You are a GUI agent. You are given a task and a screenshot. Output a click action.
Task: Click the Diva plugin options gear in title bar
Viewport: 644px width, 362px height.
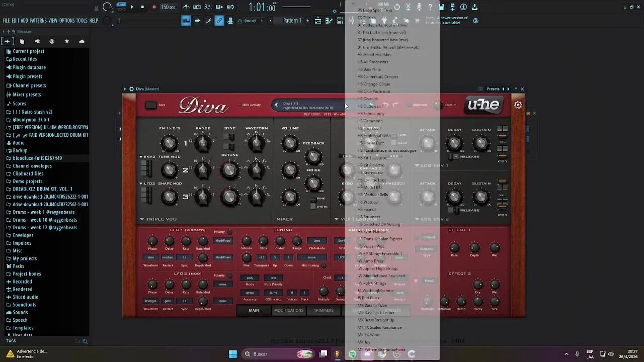131,89
